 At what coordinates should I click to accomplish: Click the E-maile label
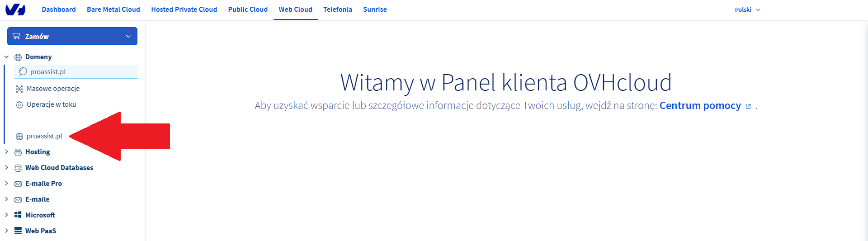tap(38, 199)
